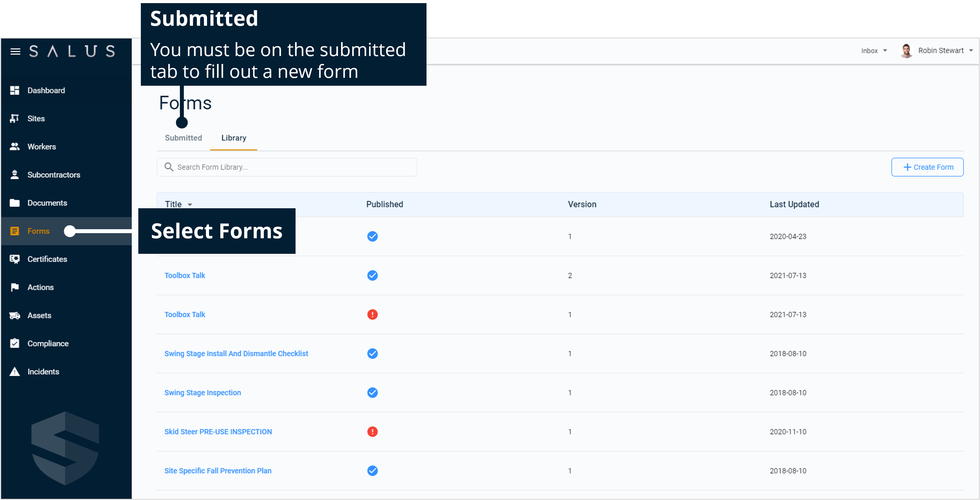Click the Create Form button
The height and width of the screenshot is (500, 980).
(x=927, y=167)
